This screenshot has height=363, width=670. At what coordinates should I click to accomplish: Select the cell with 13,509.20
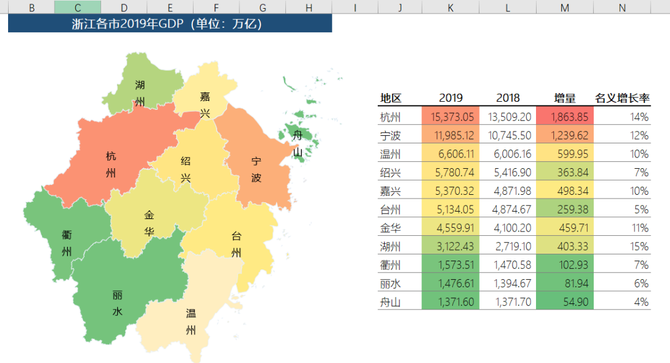pos(508,116)
